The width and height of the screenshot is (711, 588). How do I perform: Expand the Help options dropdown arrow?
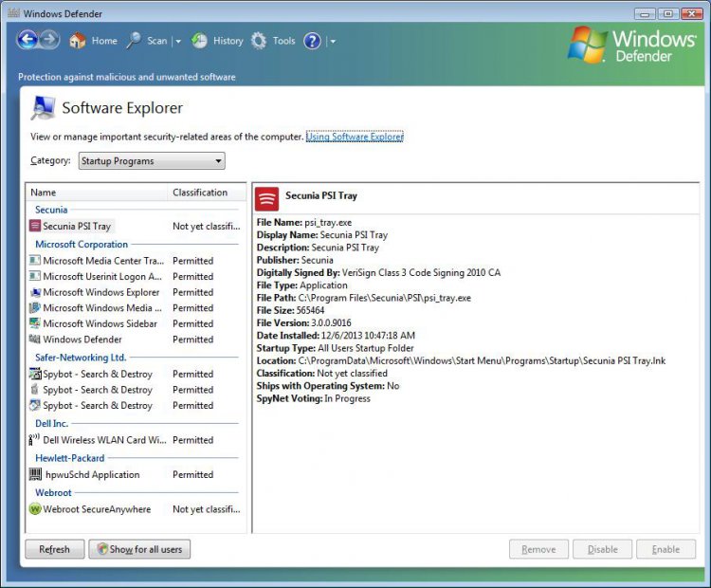(333, 42)
